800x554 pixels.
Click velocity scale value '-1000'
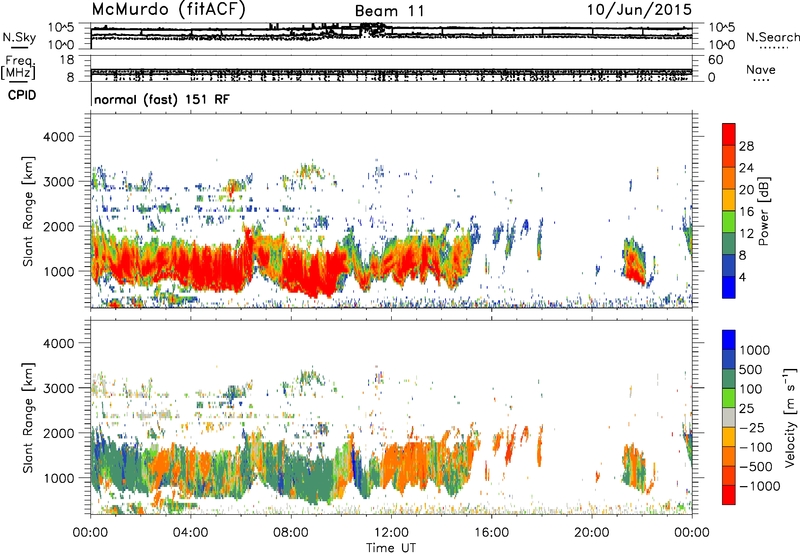pos(759,486)
